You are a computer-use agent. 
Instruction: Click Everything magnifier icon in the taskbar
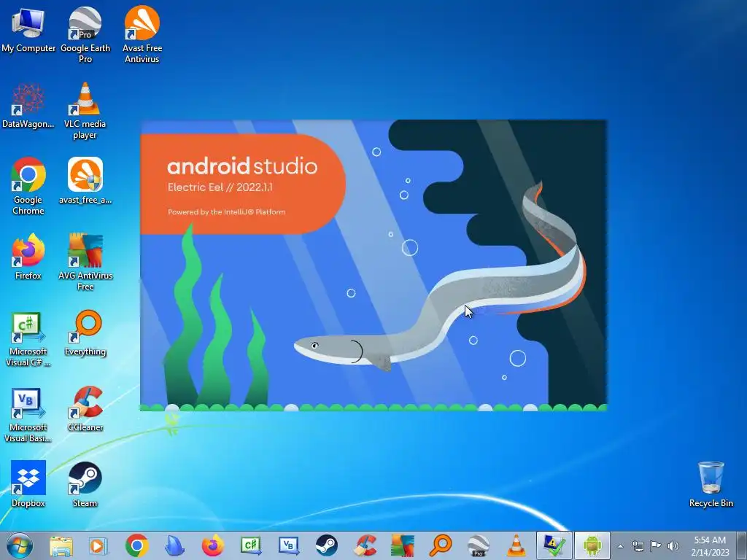pos(441,545)
